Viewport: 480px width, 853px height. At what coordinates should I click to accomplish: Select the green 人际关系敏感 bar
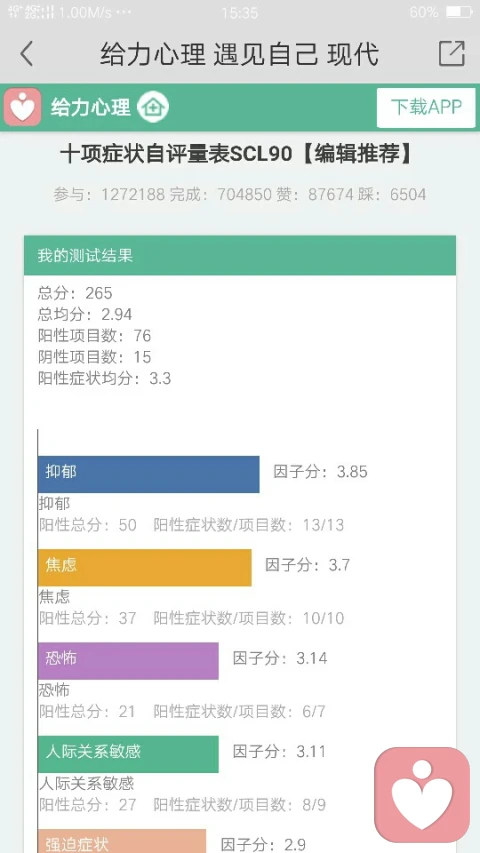click(128, 754)
